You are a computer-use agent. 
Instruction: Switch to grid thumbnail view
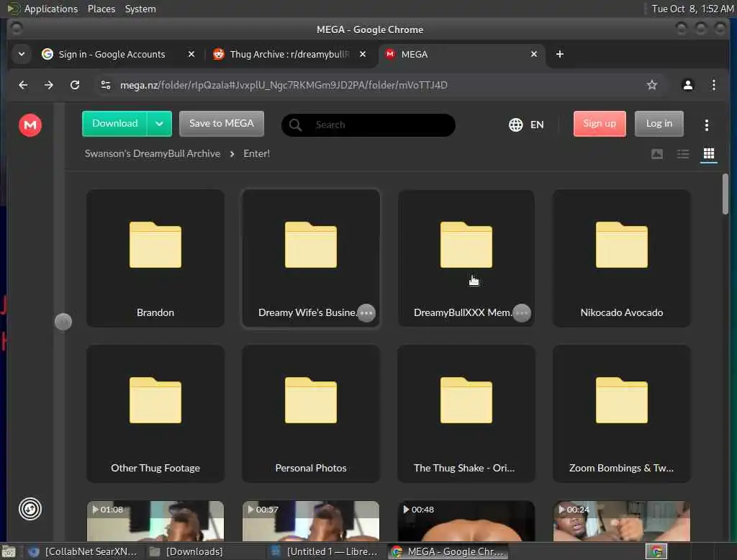(708, 154)
